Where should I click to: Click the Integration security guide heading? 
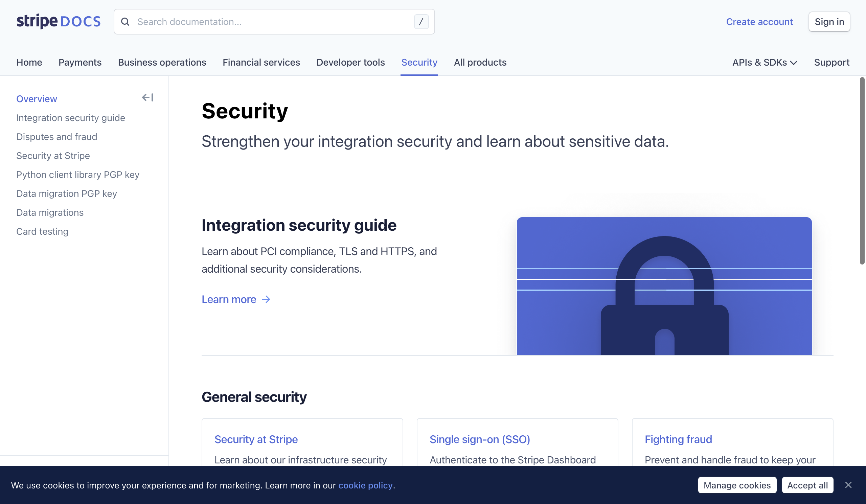(299, 225)
